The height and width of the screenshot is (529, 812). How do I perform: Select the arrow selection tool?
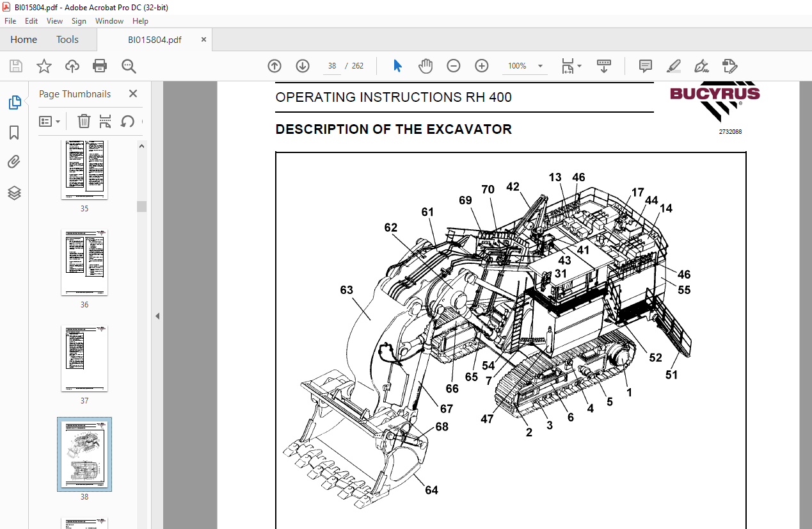coord(397,66)
